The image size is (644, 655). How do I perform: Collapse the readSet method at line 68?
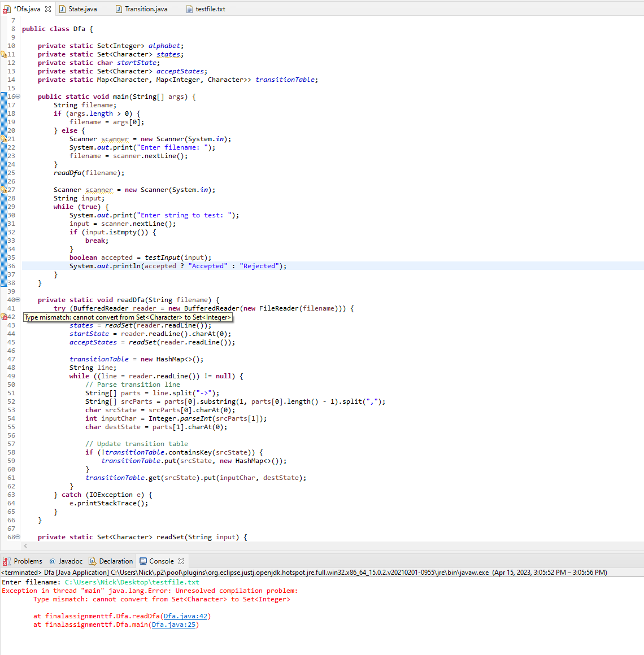pyautogui.click(x=18, y=537)
